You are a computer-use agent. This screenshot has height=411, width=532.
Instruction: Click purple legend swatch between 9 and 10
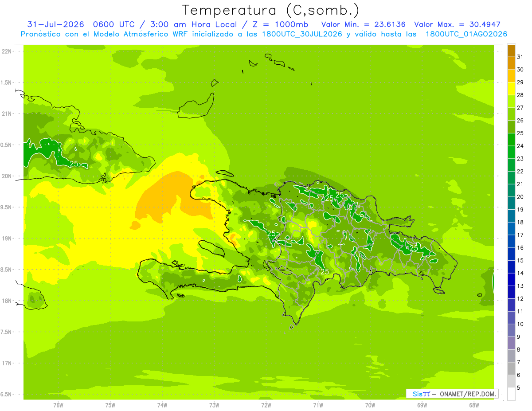pos(511,330)
